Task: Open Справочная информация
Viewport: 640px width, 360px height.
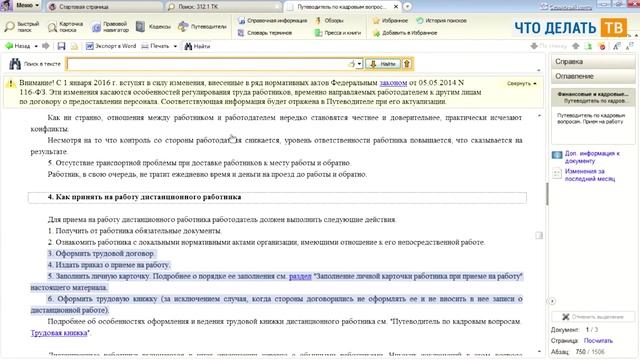Action: tap(272, 20)
